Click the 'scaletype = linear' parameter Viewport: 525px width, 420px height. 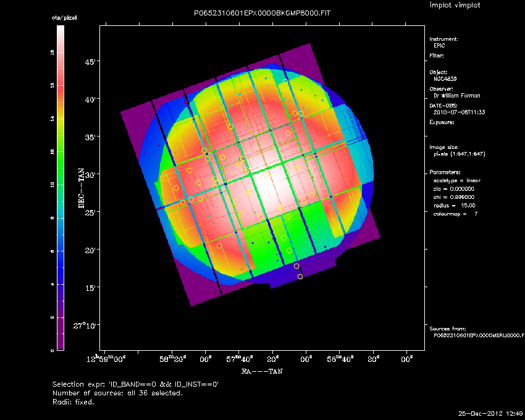click(x=456, y=180)
